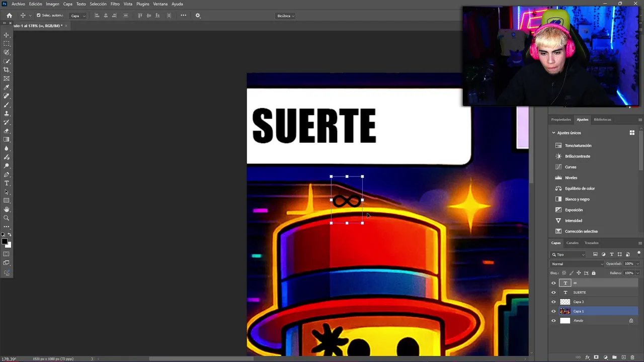Delete layer trash icon
This screenshot has width=644, height=362.
coord(632,357)
